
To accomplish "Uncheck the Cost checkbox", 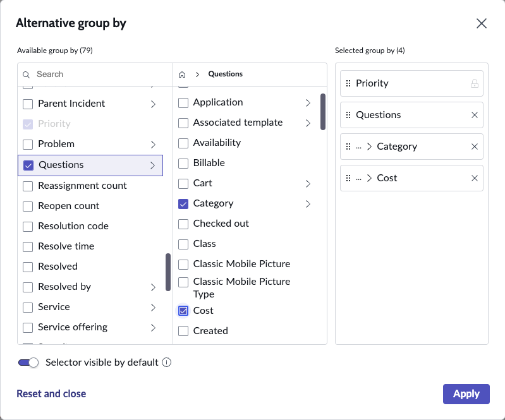I will (x=183, y=311).
